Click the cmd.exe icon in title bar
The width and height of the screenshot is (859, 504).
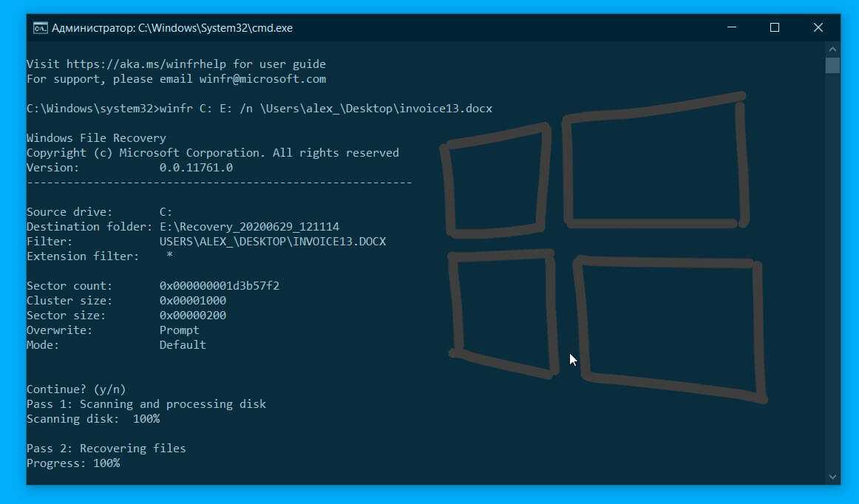click(40, 28)
